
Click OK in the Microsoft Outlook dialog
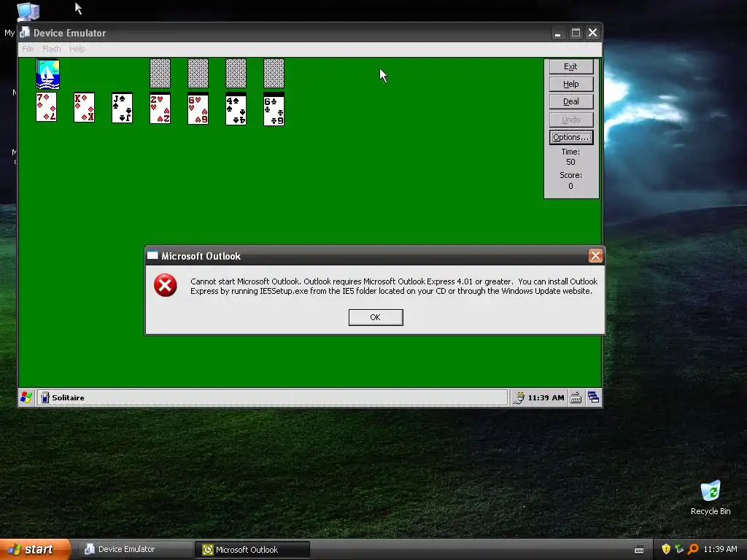[x=376, y=317]
